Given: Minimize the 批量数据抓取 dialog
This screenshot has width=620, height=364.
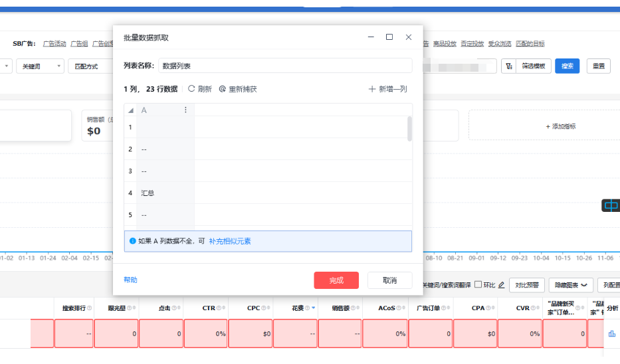Looking at the screenshot, I should coord(371,37).
